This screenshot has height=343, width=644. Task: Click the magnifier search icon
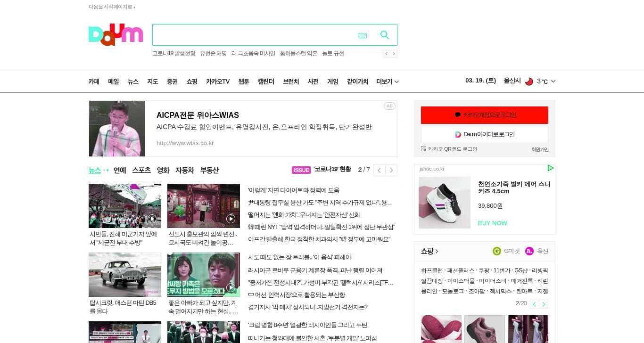coord(385,35)
